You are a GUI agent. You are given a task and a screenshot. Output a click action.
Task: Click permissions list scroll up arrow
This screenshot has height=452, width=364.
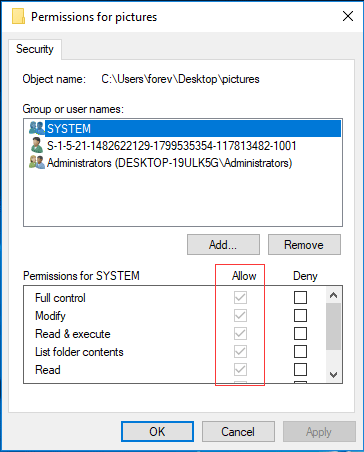tap(333, 295)
